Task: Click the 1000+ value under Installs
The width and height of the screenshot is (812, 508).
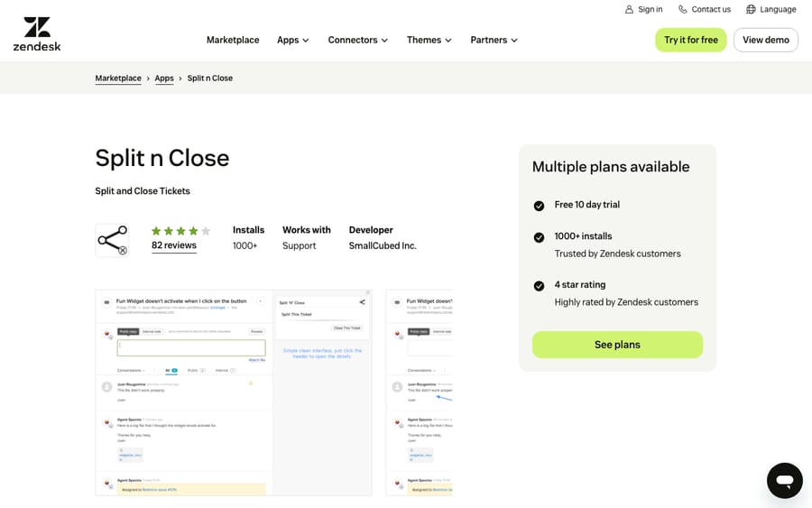Action: pos(245,246)
